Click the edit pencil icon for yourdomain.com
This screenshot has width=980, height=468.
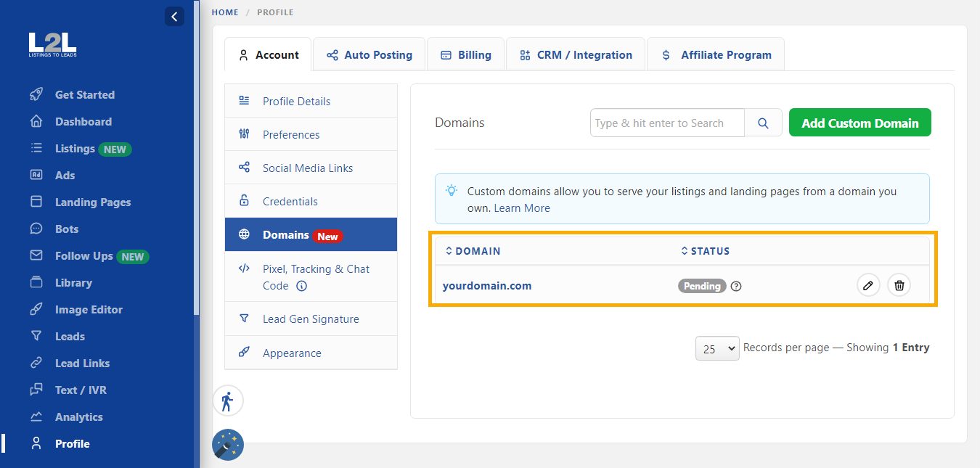coord(868,285)
